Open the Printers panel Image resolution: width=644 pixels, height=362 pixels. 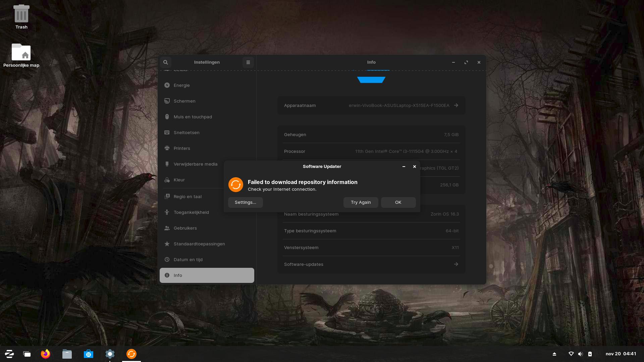coord(207,148)
